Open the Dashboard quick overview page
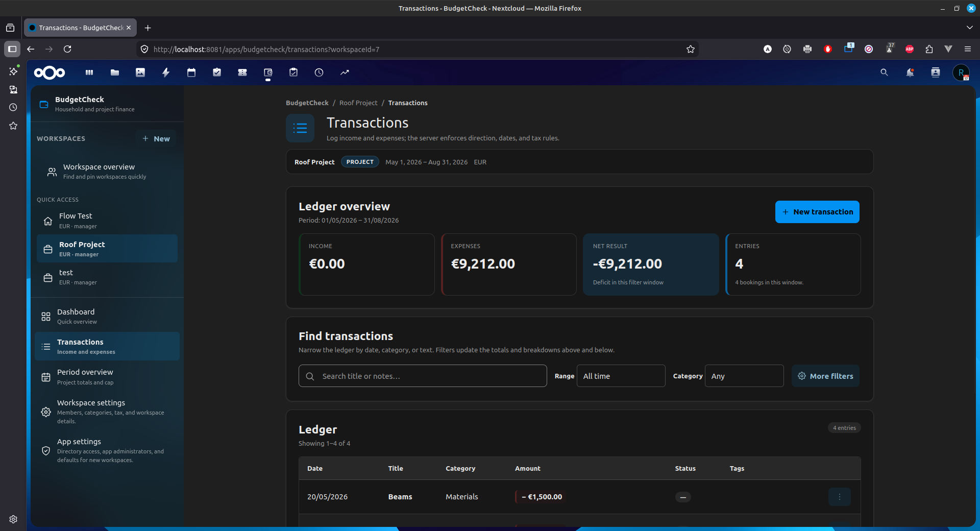980x531 pixels. point(107,317)
